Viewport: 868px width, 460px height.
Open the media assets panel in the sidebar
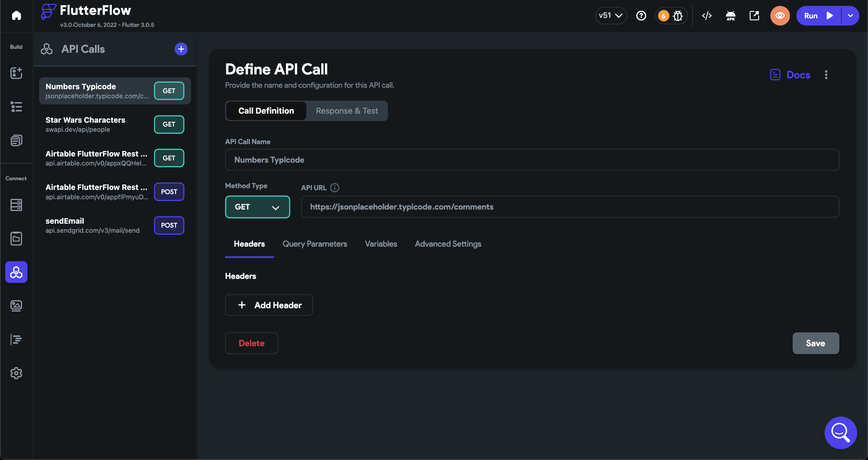point(16,306)
